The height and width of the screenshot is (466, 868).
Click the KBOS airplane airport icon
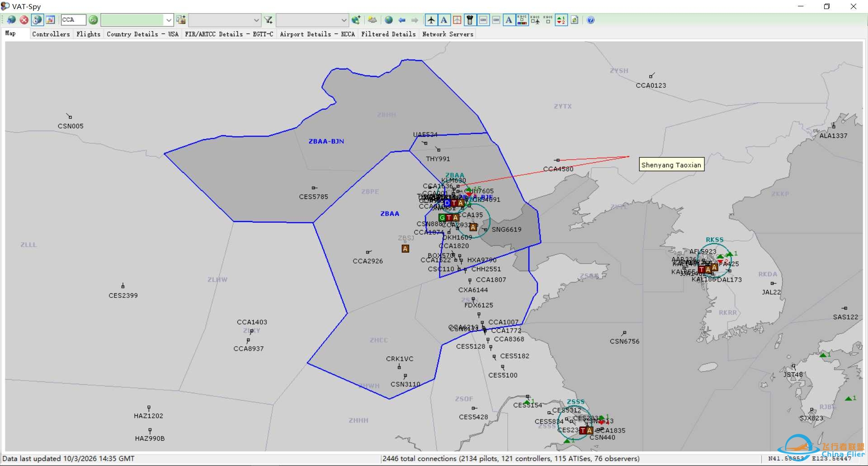(x=535, y=20)
